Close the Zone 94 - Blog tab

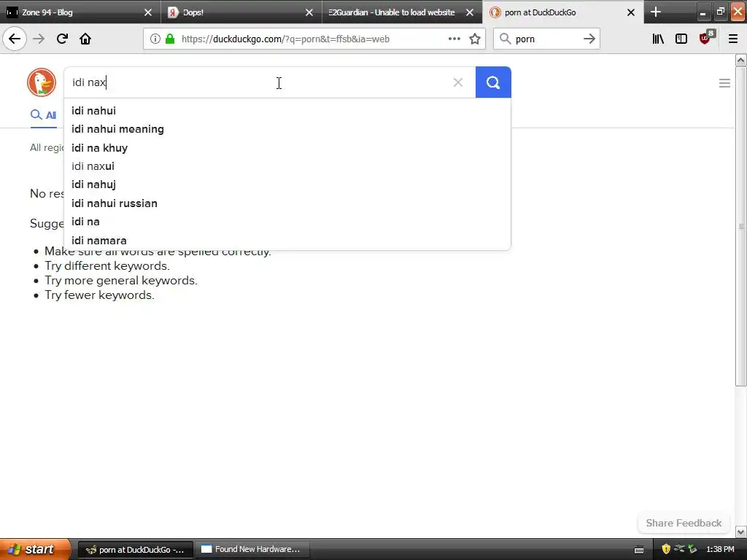pyautogui.click(x=148, y=12)
